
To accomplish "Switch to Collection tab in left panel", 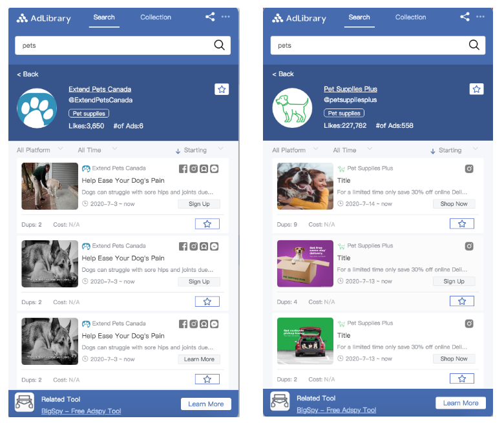I will point(156,17).
